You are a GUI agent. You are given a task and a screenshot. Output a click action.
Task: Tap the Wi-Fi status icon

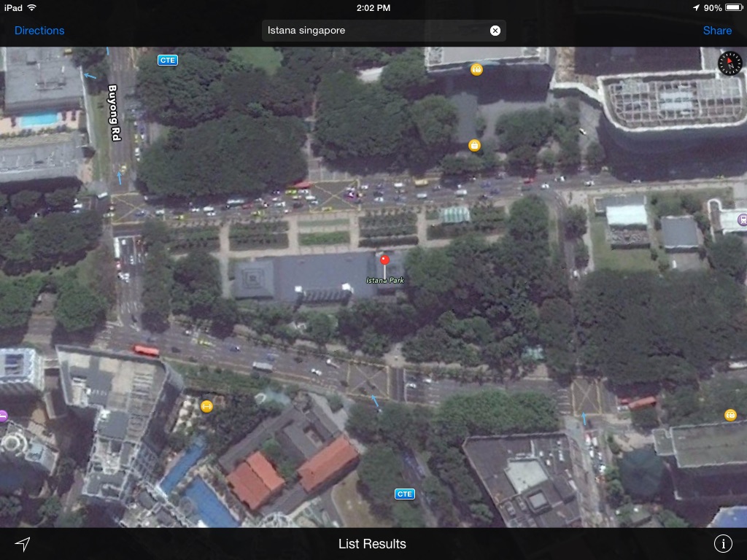pyautogui.click(x=32, y=7)
